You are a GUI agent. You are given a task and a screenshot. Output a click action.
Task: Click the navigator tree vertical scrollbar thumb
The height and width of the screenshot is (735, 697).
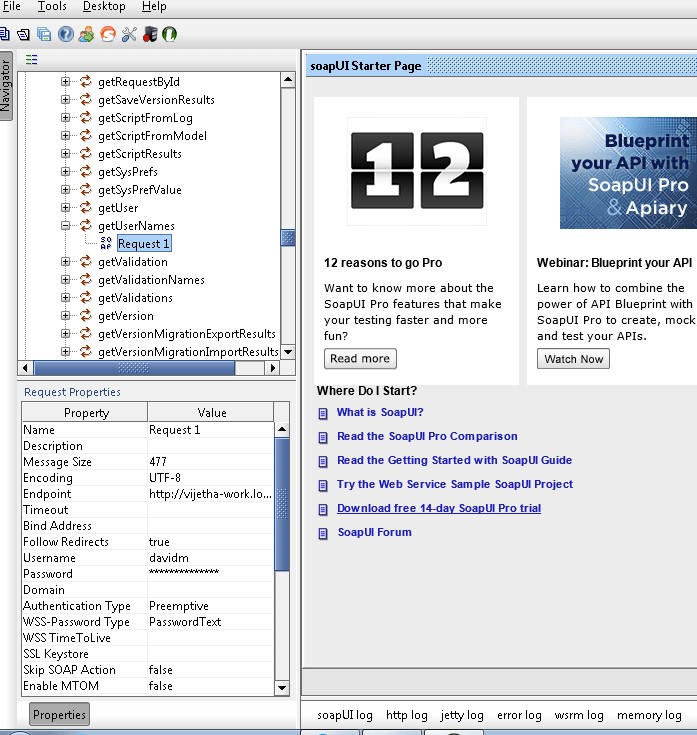click(x=288, y=238)
